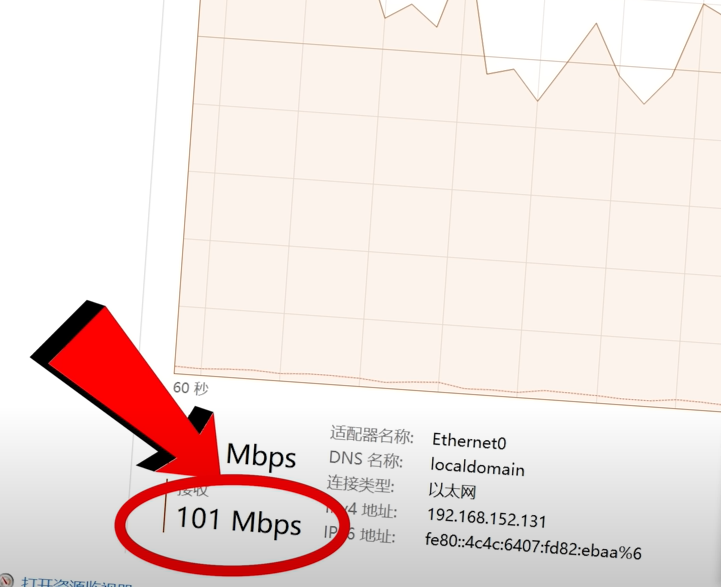Select the Ethernet0 adapter name
Viewport: 721px width, 587px height.
coord(469,441)
